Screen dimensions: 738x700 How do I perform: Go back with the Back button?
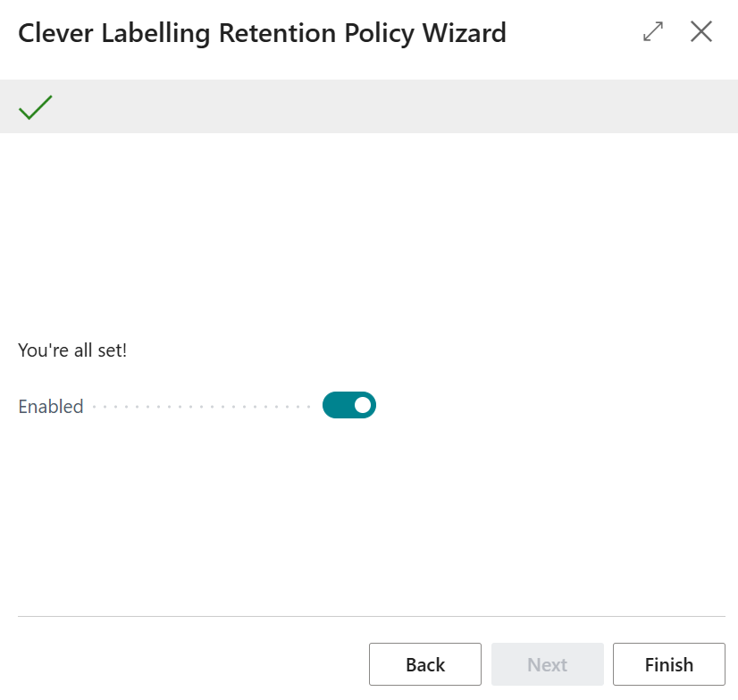point(425,664)
